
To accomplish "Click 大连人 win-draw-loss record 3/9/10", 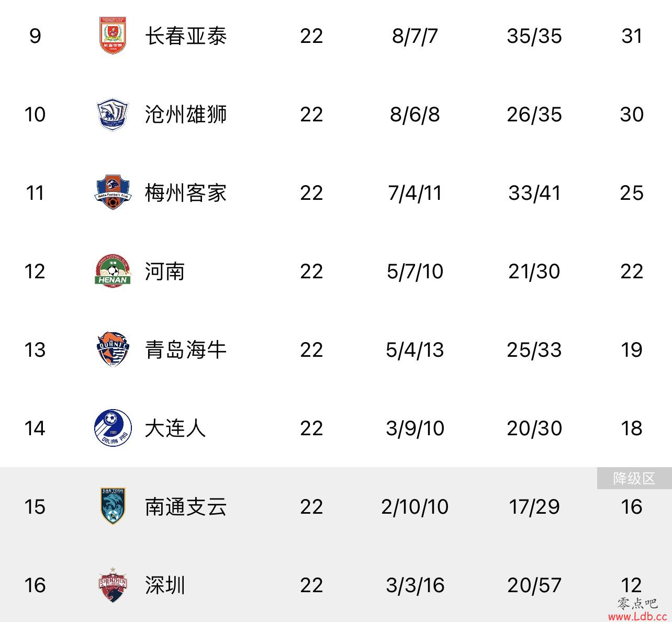I will [415, 428].
